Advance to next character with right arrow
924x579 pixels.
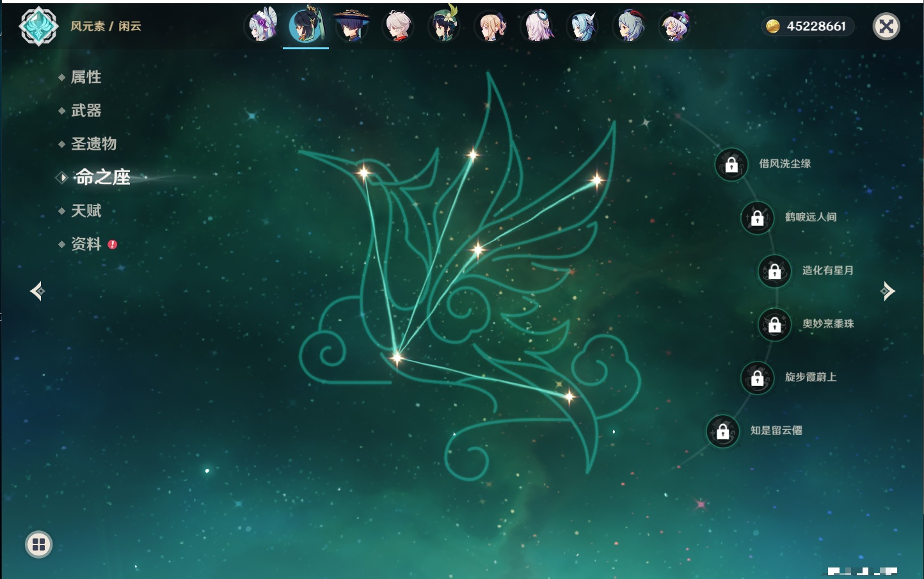(888, 291)
